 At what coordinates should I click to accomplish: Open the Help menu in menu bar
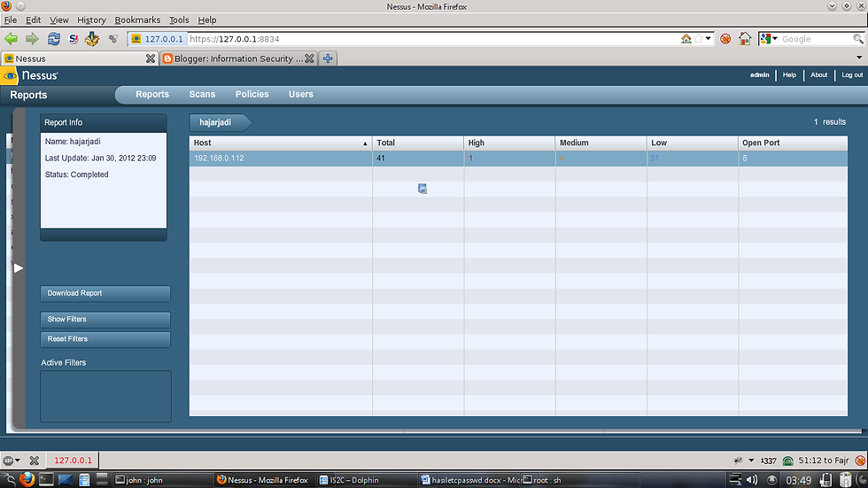[x=207, y=19]
